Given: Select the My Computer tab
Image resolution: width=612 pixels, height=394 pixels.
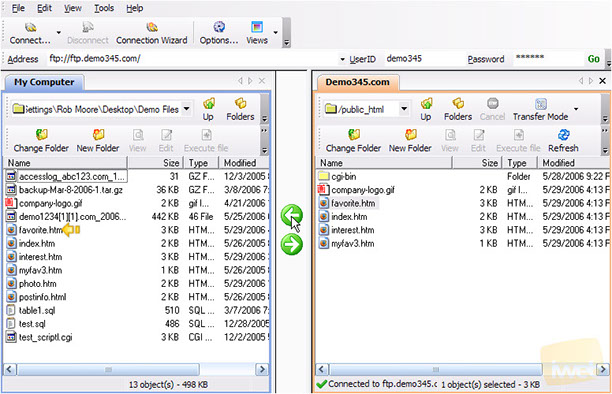Looking at the screenshot, I should (x=44, y=82).
